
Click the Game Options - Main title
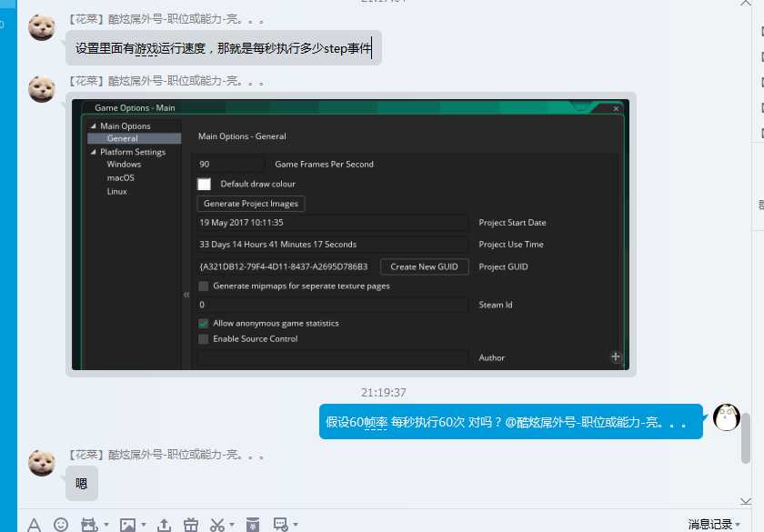135,107
